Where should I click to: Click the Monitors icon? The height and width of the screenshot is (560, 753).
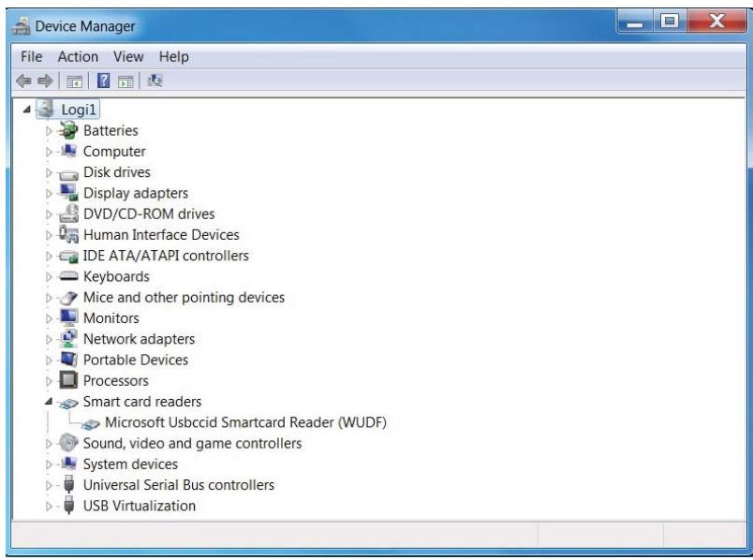(68, 317)
